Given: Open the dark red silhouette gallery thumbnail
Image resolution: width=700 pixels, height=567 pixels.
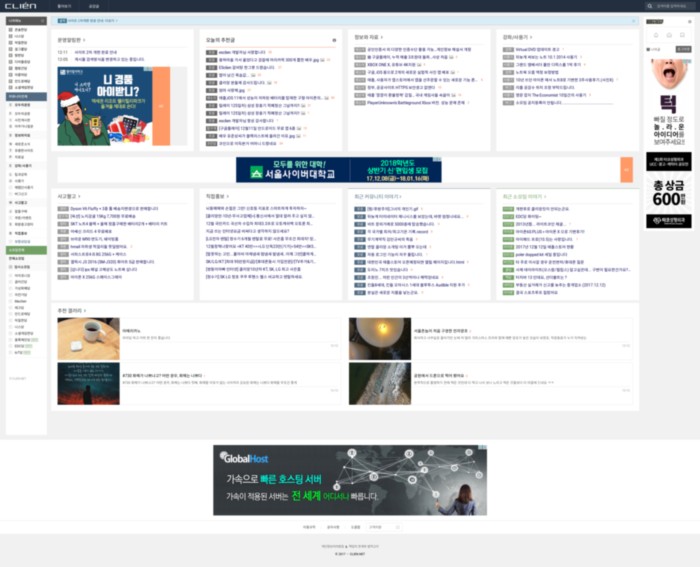Looking at the screenshot, I should tap(88, 384).
